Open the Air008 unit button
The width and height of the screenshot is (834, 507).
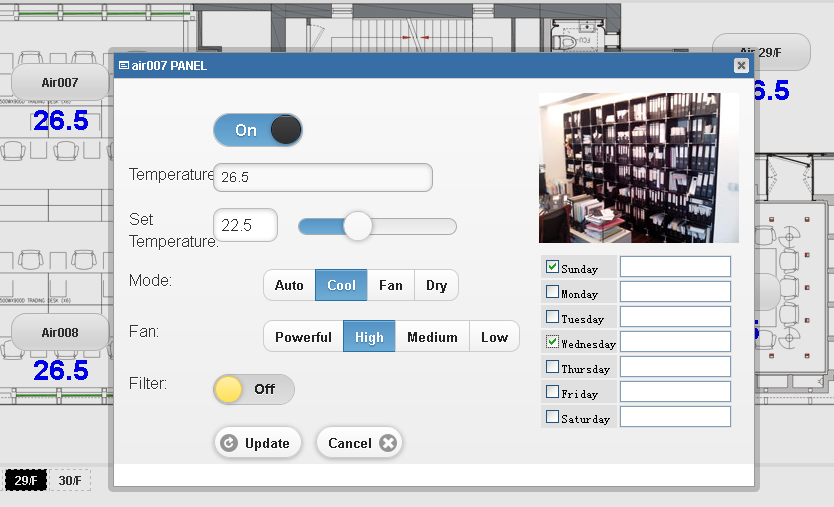[60, 332]
